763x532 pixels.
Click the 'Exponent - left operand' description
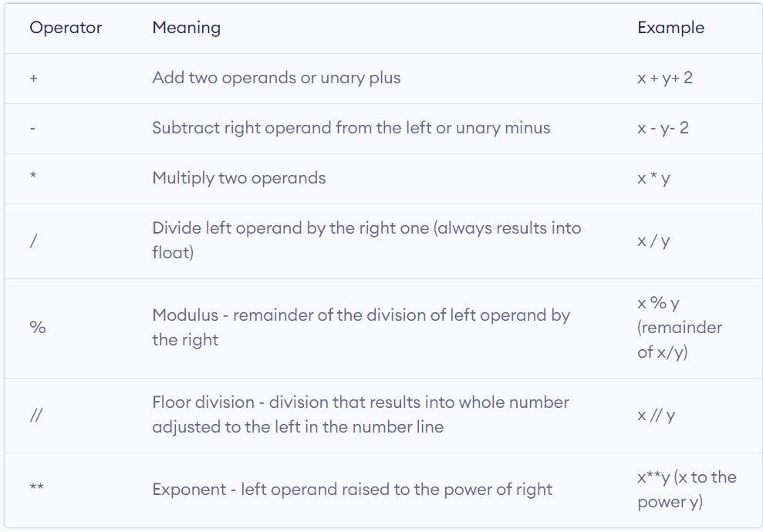pos(353,489)
